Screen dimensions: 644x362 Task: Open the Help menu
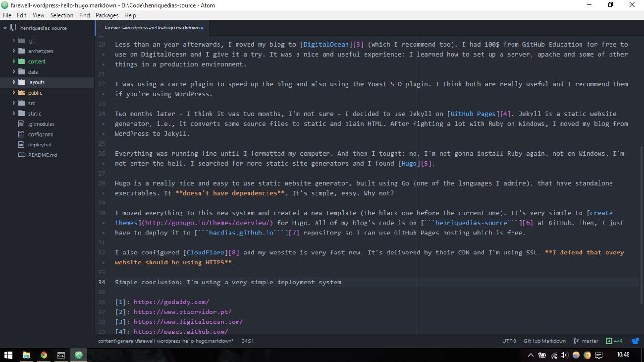tap(130, 15)
